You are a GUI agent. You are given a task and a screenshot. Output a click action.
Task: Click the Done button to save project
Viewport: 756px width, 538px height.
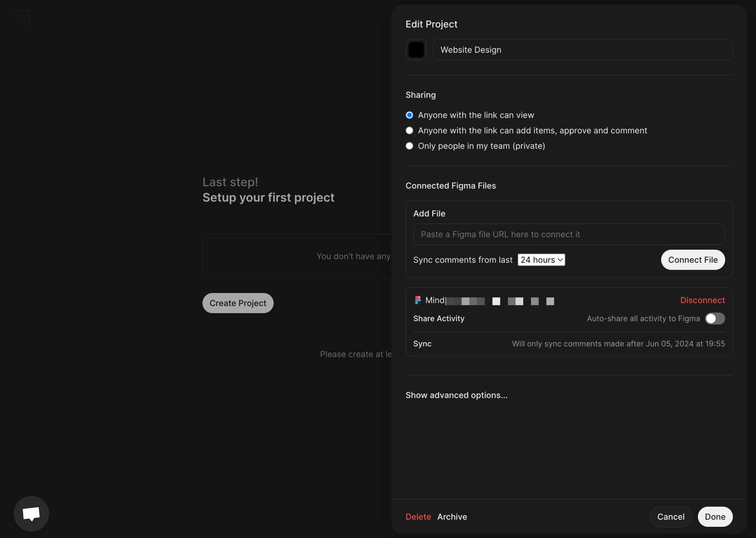coord(715,516)
